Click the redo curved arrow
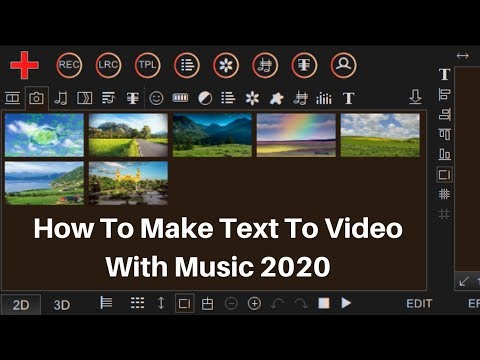The height and width of the screenshot is (360, 480). 301,304
